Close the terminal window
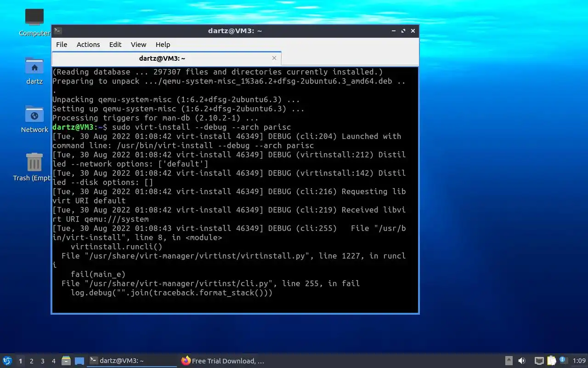Image resolution: width=588 pixels, height=368 pixels. click(x=413, y=31)
